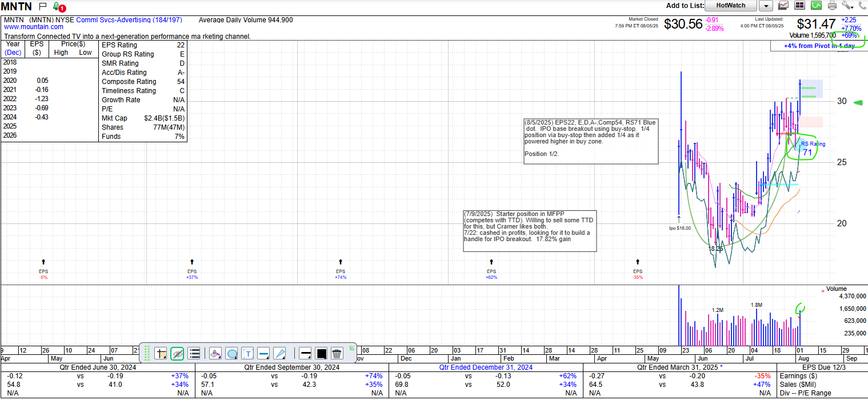Open the chart view icon in top toolbar

click(783, 6)
